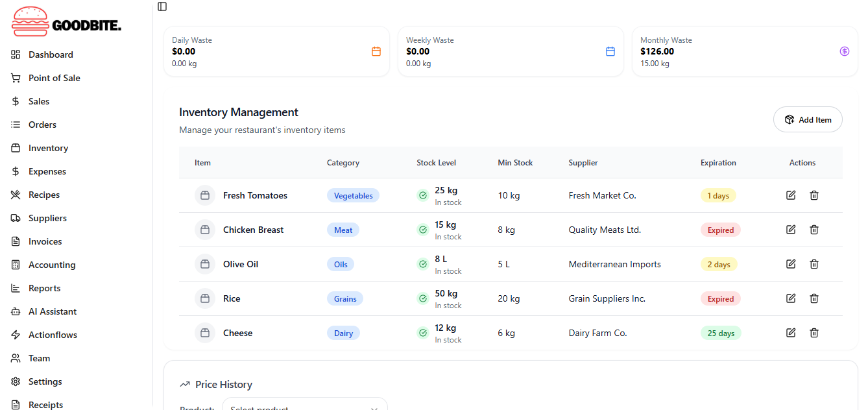Select the Vegetables category tag
Viewport: 868px width, 410px height.
(353, 195)
